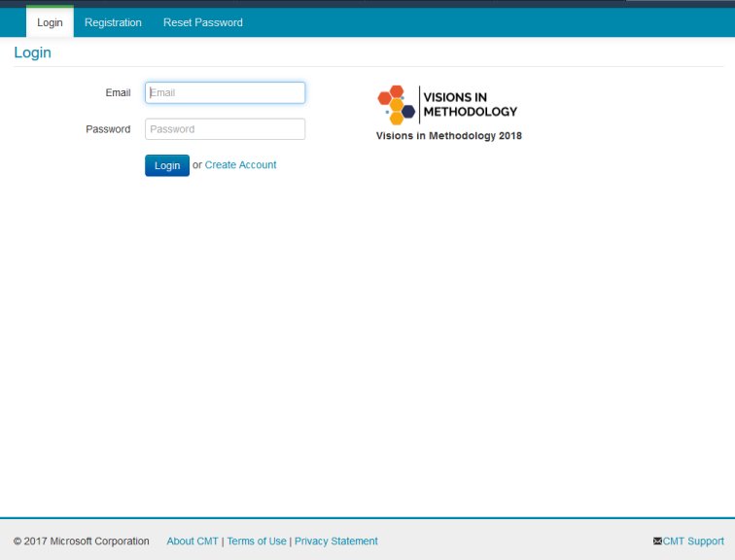Open the Privacy Statement link
The image size is (735, 560).
336,542
